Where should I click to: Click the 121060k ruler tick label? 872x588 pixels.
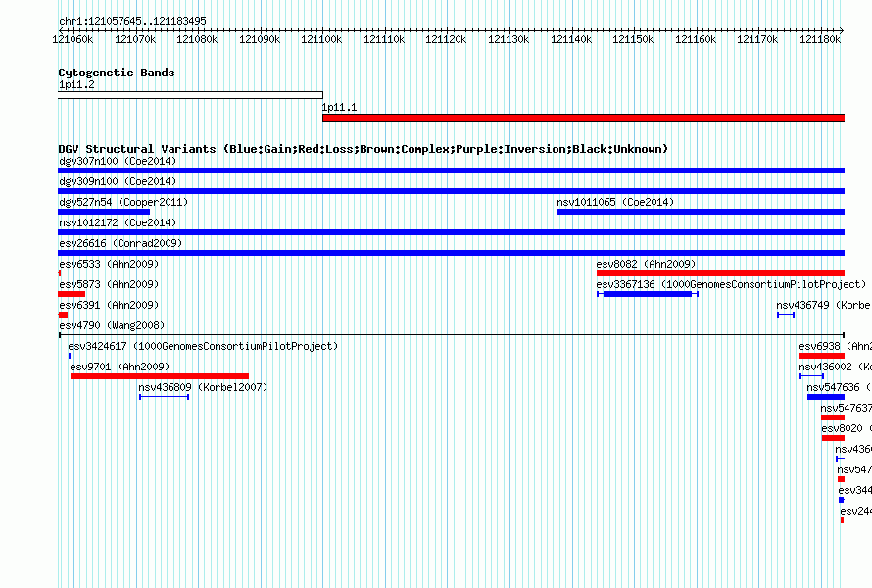click(x=73, y=39)
